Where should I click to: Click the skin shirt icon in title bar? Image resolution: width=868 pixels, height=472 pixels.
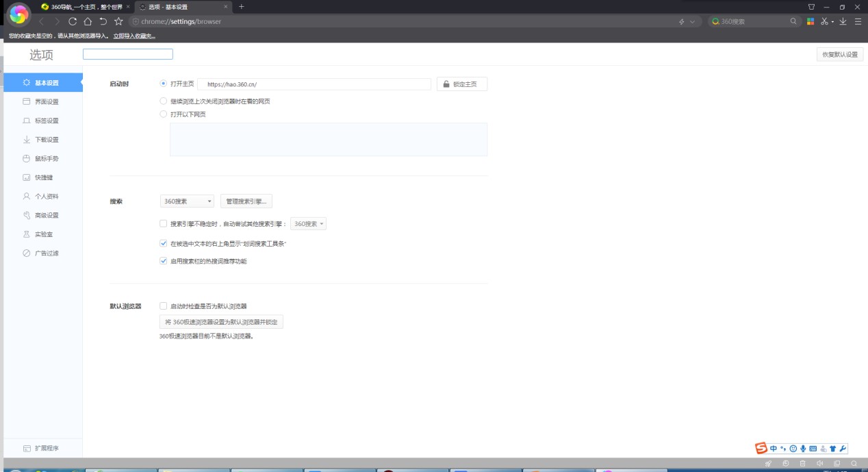(x=812, y=6)
